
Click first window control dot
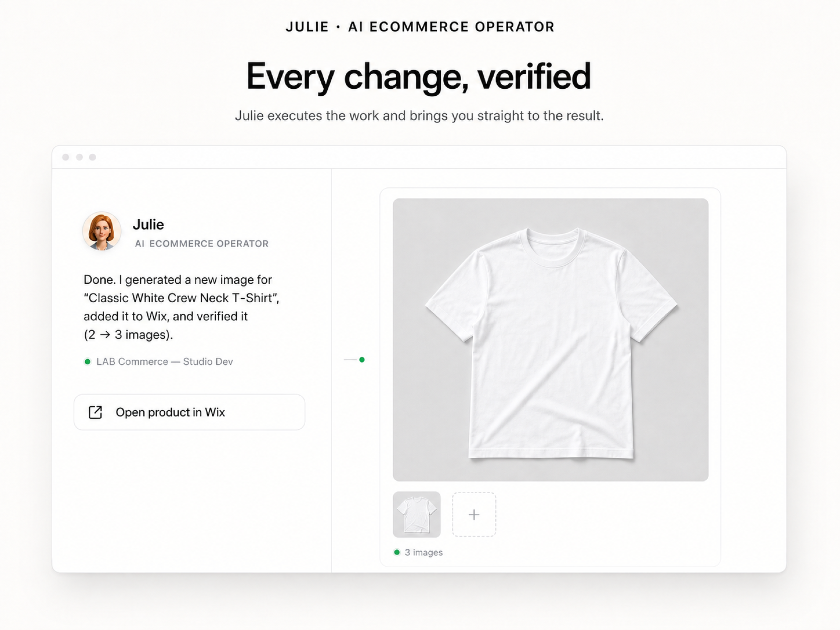(66, 157)
